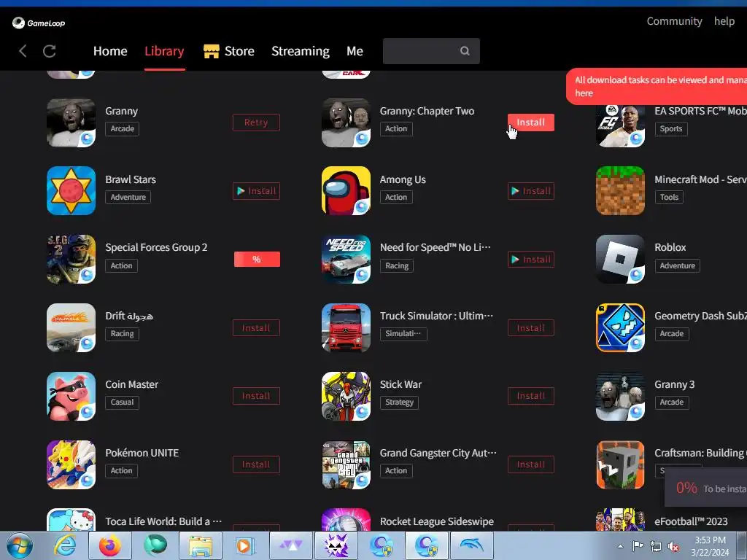Open the Granny game icon
This screenshot has height=560, width=747.
tap(71, 122)
